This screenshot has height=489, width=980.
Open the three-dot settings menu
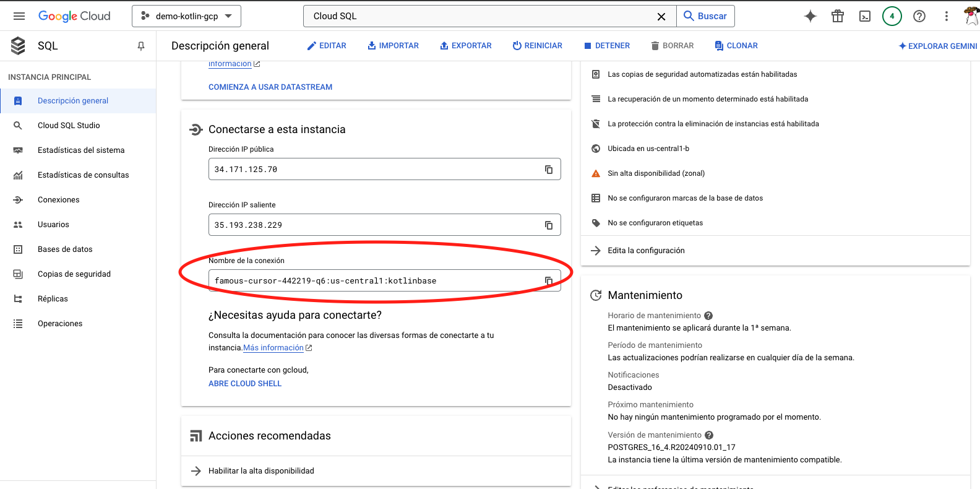[x=947, y=16]
